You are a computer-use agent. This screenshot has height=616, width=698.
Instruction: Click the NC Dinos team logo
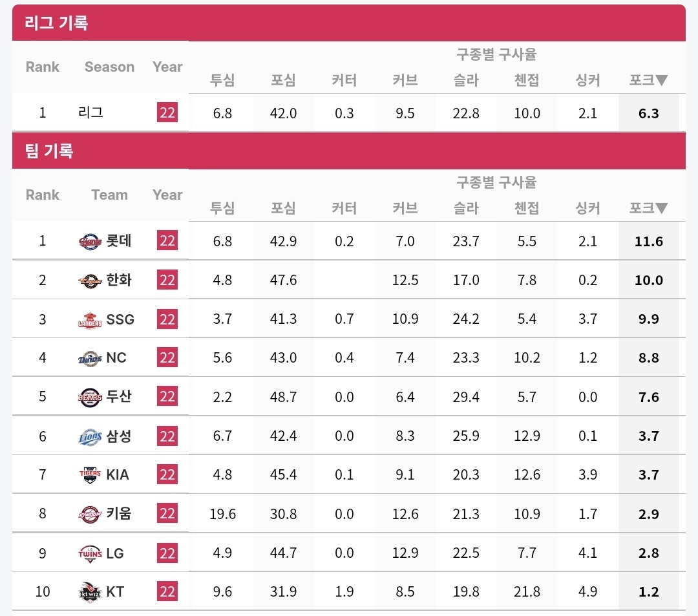point(90,358)
